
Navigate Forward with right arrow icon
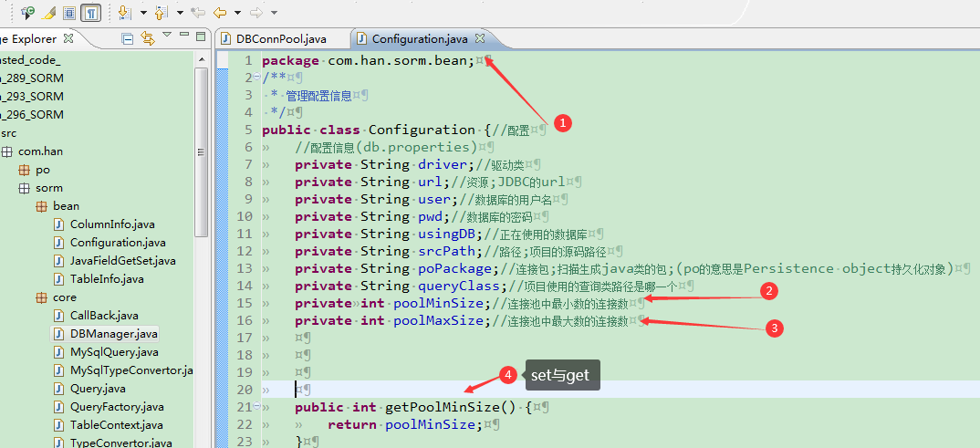coord(256,12)
